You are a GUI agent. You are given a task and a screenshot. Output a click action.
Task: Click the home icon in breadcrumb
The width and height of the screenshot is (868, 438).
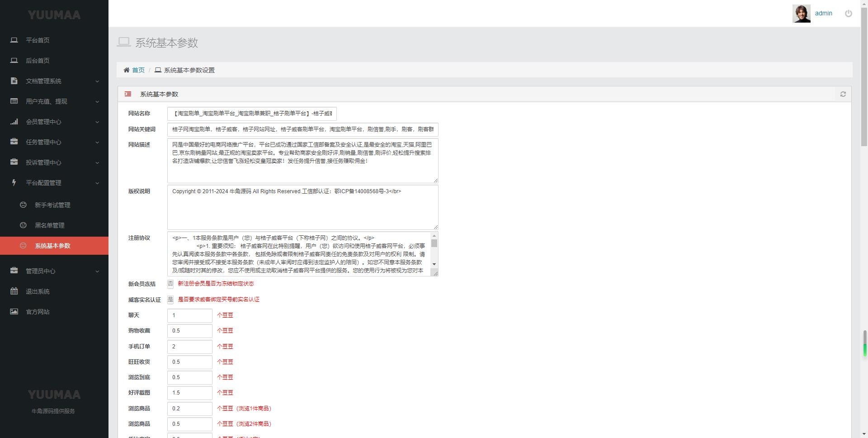127,70
